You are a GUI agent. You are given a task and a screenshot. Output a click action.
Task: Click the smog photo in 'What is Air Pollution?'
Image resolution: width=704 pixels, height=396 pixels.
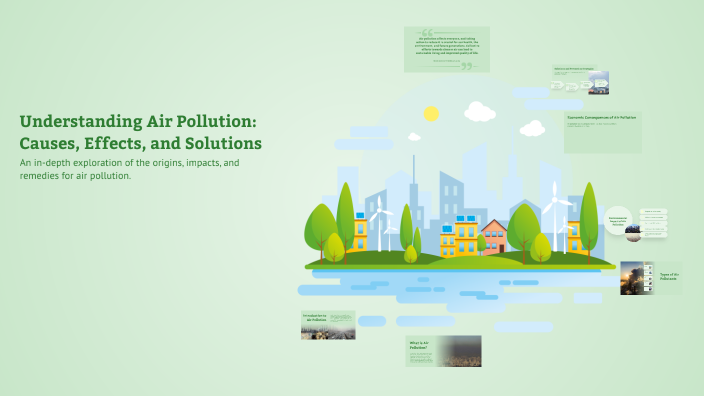tap(459, 351)
